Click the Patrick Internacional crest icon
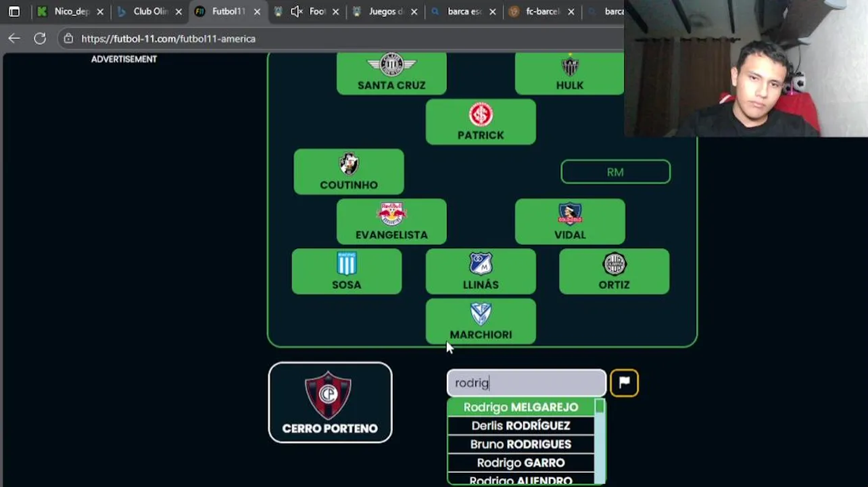The height and width of the screenshot is (487, 868). coord(481,115)
